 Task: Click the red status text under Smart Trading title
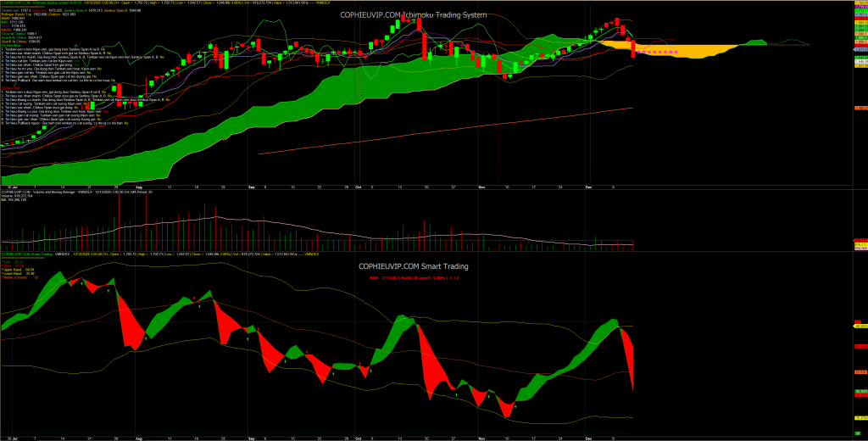pos(413,277)
